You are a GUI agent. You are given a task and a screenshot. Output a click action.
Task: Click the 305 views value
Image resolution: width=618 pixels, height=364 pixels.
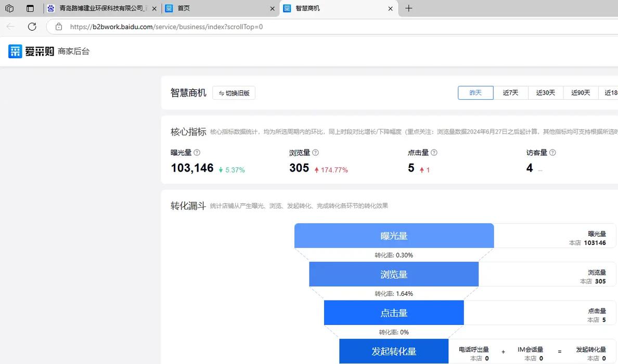(299, 168)
